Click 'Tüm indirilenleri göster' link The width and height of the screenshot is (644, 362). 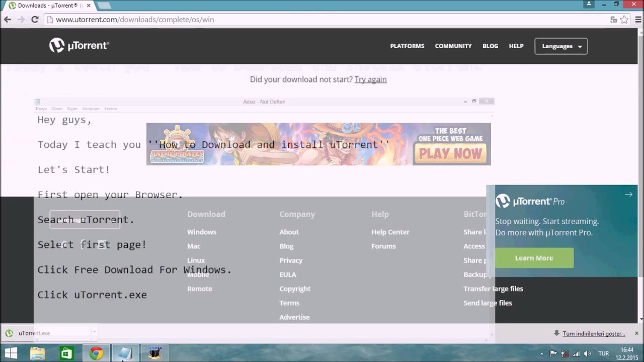tap(594, 333)
